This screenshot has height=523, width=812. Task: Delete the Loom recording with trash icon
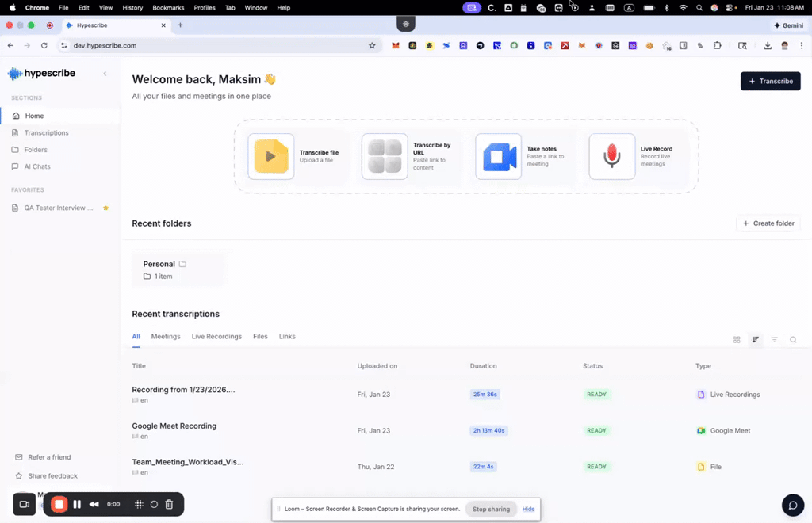(169, 504)
